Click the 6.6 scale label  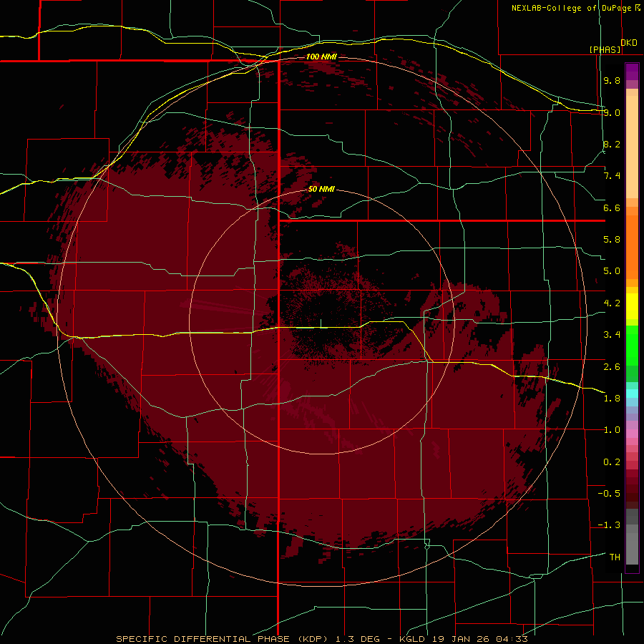pos(612,208)
